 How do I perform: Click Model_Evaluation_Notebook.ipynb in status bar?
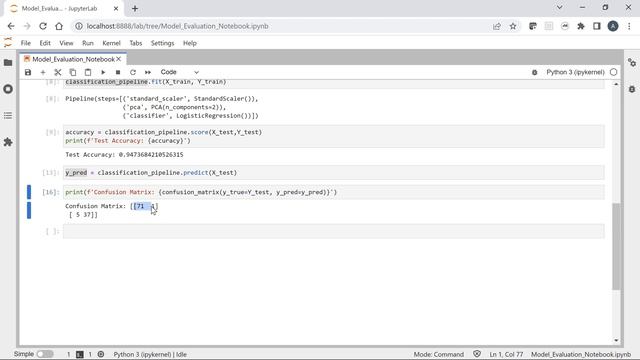tap(581, 354)
